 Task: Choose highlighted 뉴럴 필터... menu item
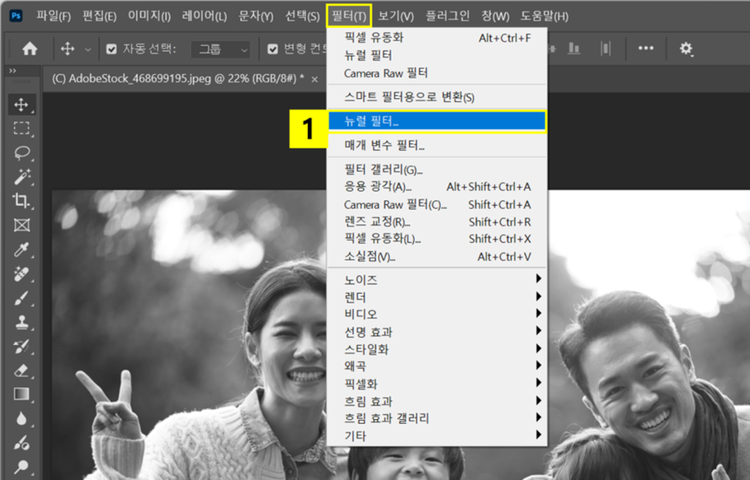[x=437, y=121]
